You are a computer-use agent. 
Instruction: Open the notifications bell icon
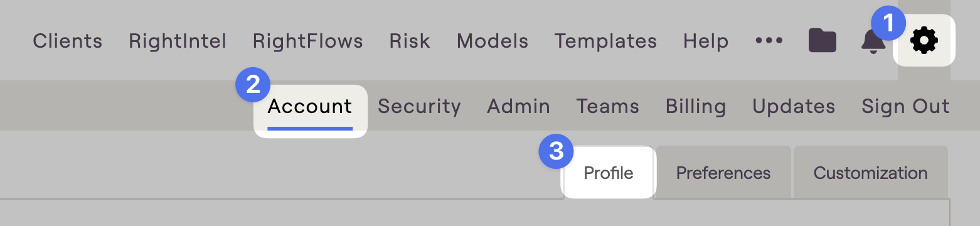coord(873,41)
